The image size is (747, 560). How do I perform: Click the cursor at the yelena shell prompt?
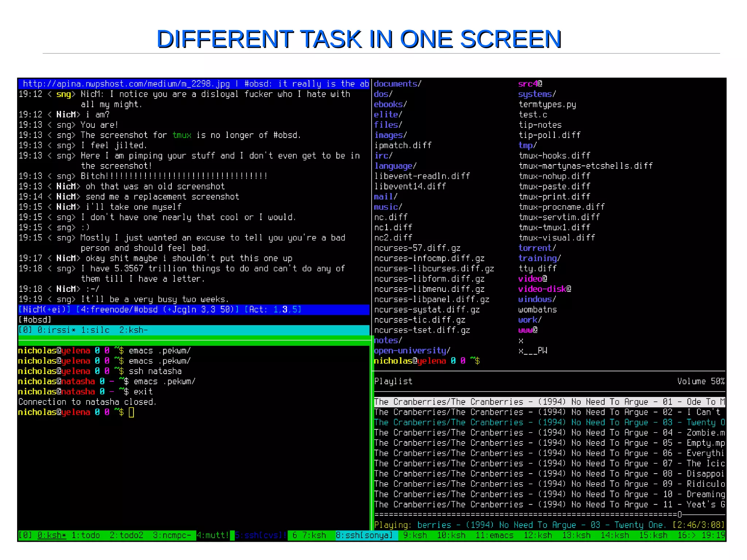131,412
